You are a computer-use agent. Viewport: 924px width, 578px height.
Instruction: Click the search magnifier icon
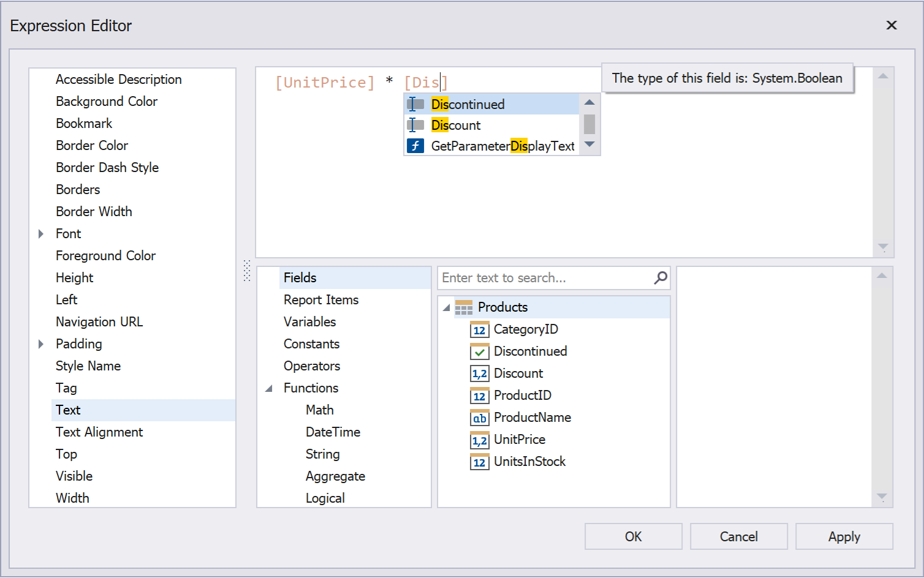tap(661, 278)
